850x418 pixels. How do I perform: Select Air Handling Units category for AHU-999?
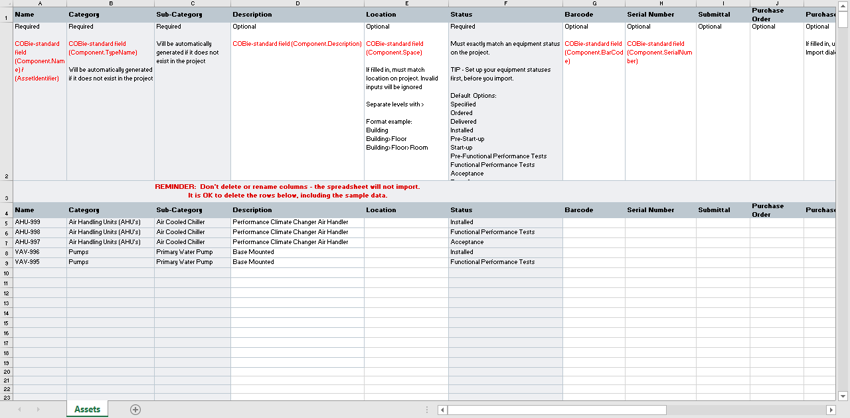point(111,222)
